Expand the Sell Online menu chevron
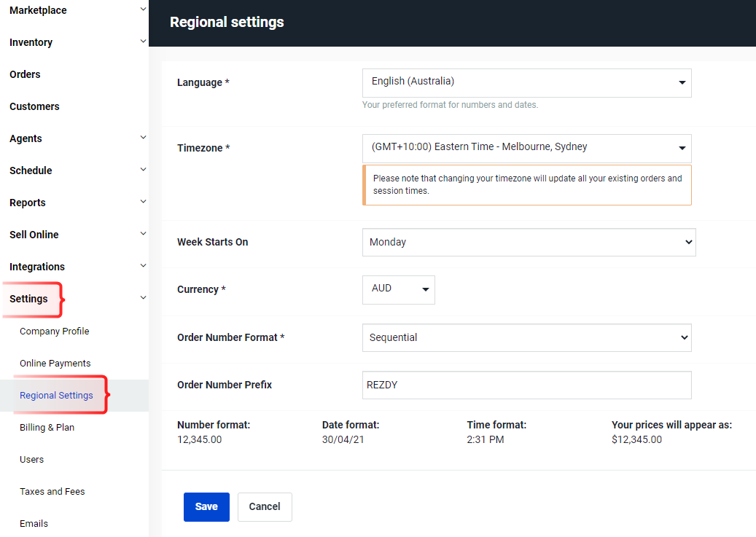This screenshot has height=537, width=756. pyautogui.click(x=143, y=234)
